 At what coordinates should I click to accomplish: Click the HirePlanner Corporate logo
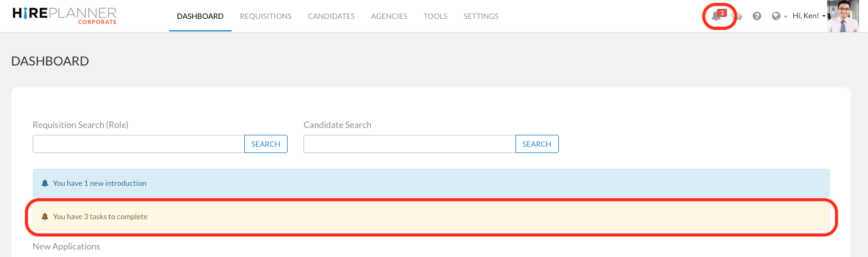point(64,16)
